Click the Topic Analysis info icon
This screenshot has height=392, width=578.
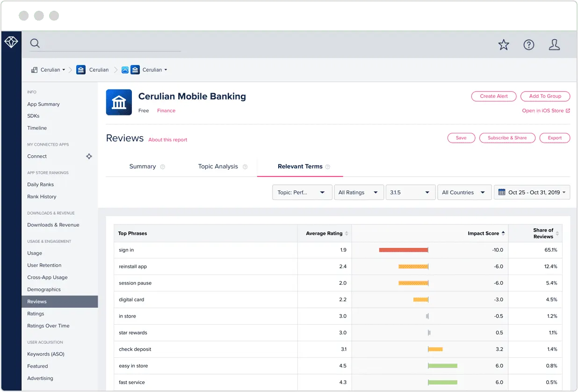[245, 167]
